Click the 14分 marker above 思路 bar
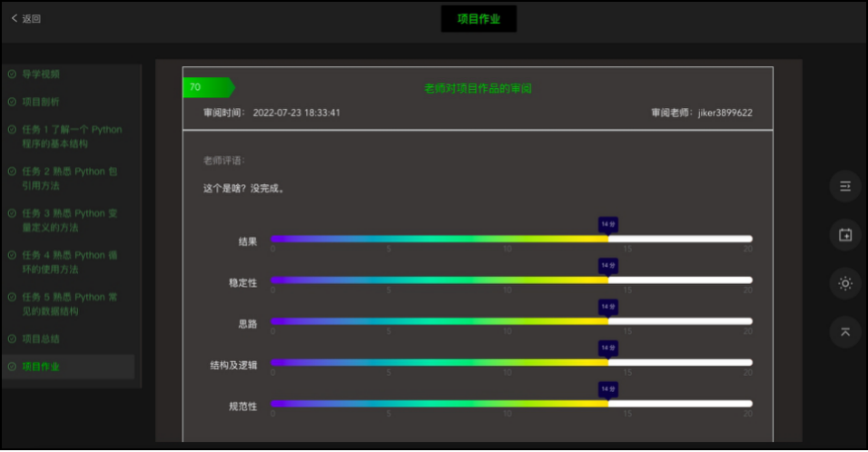868x452 pixels. click(x=607, y=307)
